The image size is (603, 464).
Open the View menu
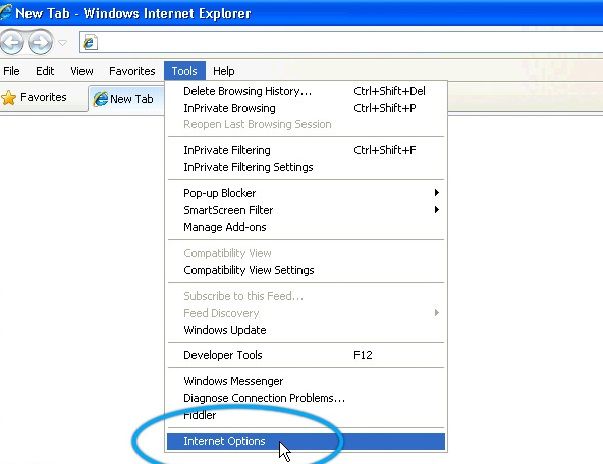coord(82,71)
